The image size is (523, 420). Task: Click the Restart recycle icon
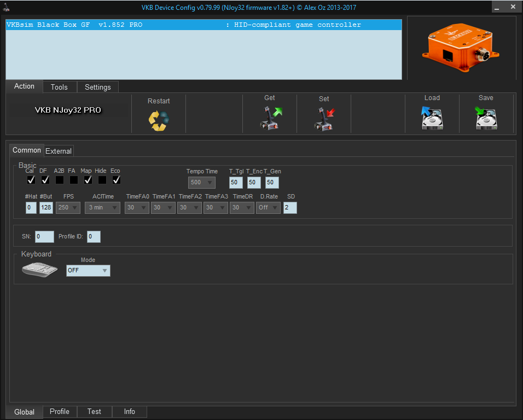click(x=159, y=120)
